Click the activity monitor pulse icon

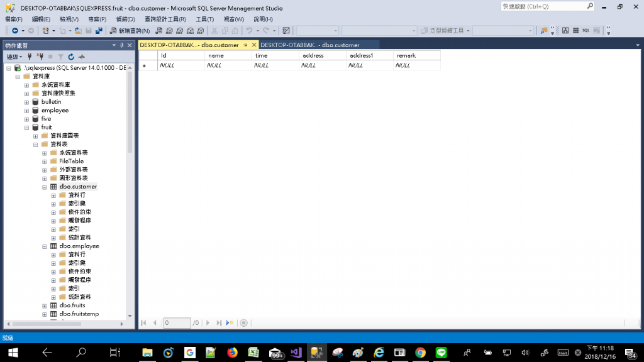82,57
